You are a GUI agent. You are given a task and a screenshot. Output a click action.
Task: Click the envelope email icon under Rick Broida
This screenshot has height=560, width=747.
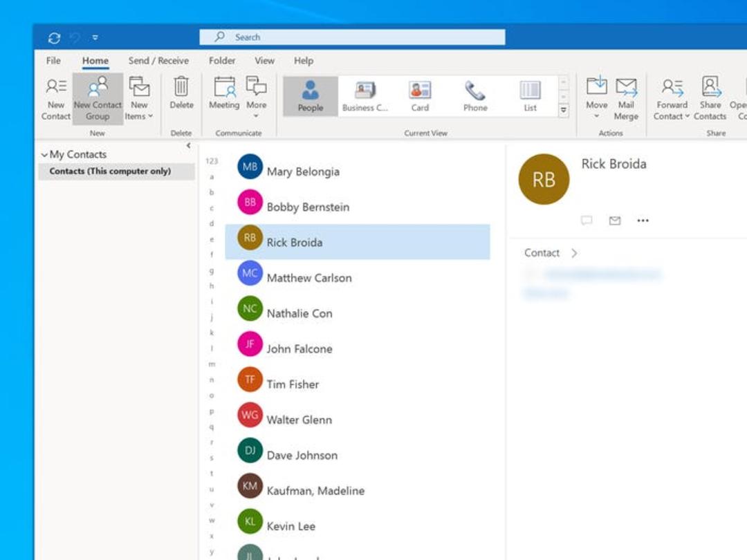[615, 221]
